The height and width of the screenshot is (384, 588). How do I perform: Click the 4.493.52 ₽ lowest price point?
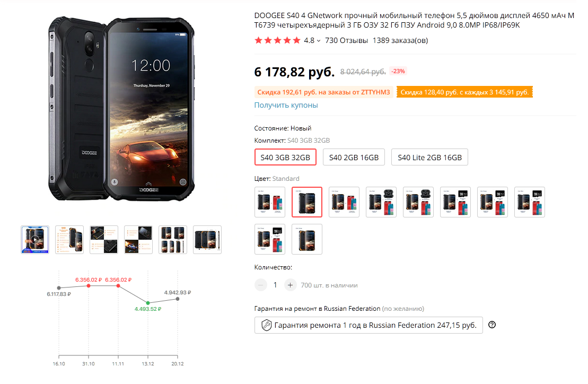click(148, 303)
